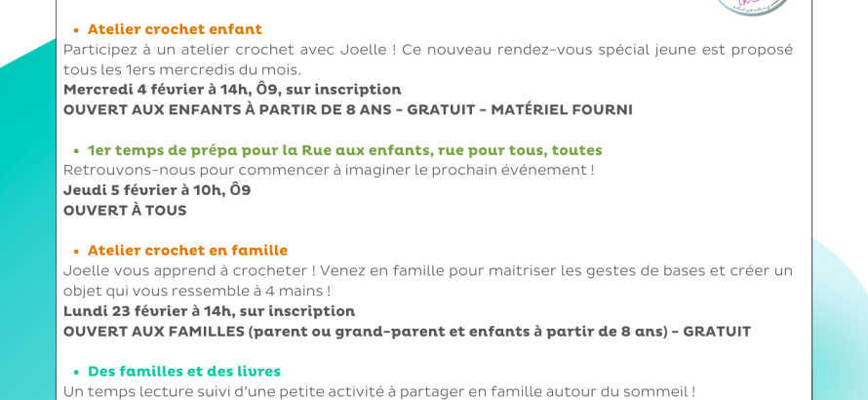Click the "Lundi 23 février à 14h" date line

(209, 311)
